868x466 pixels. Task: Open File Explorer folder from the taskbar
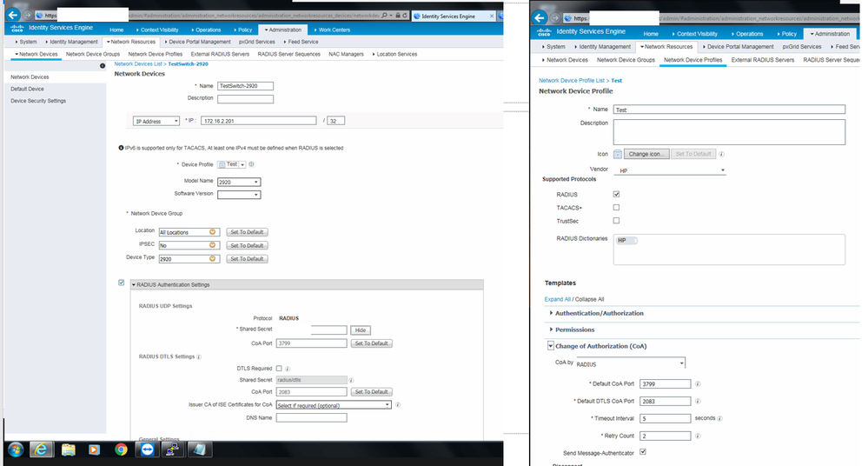(x=68, y=449)
